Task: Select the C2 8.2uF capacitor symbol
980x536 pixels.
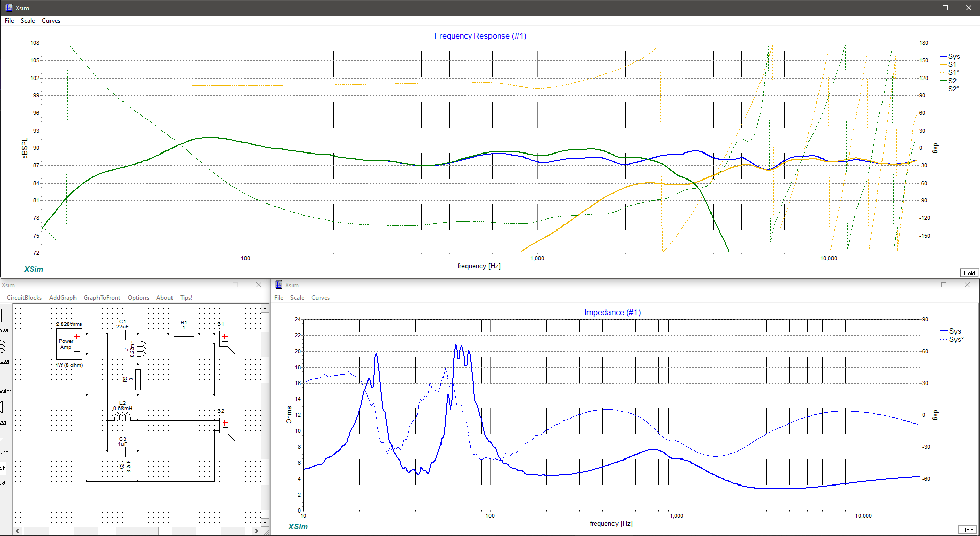Action: [138, 466]
